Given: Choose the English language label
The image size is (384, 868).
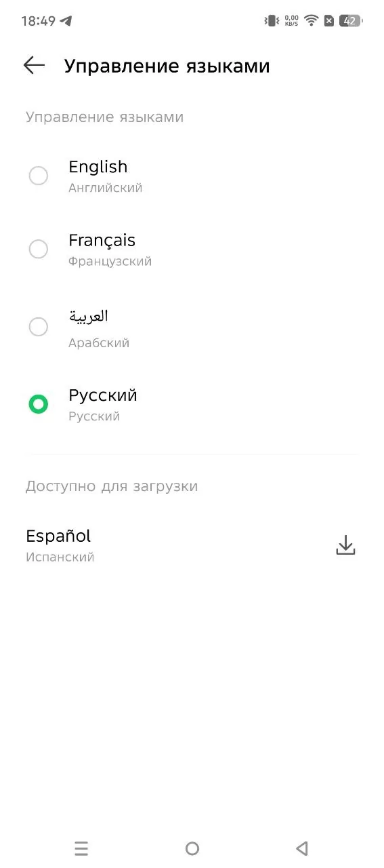Looking at the screenshot, I should pyautogui.click(x=98, y=167).
